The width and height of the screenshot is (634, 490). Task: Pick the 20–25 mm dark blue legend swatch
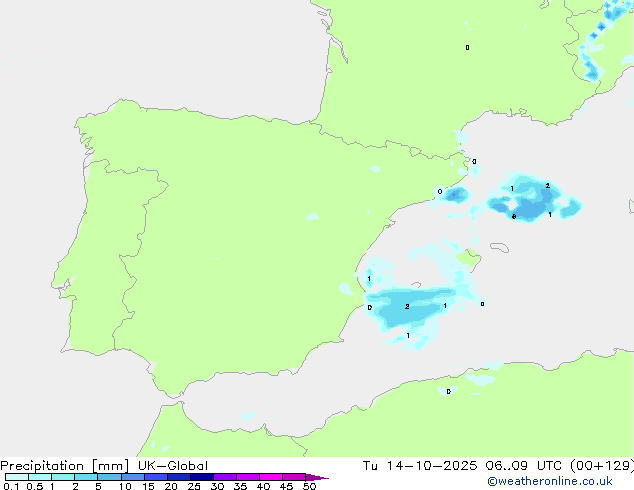179,477
